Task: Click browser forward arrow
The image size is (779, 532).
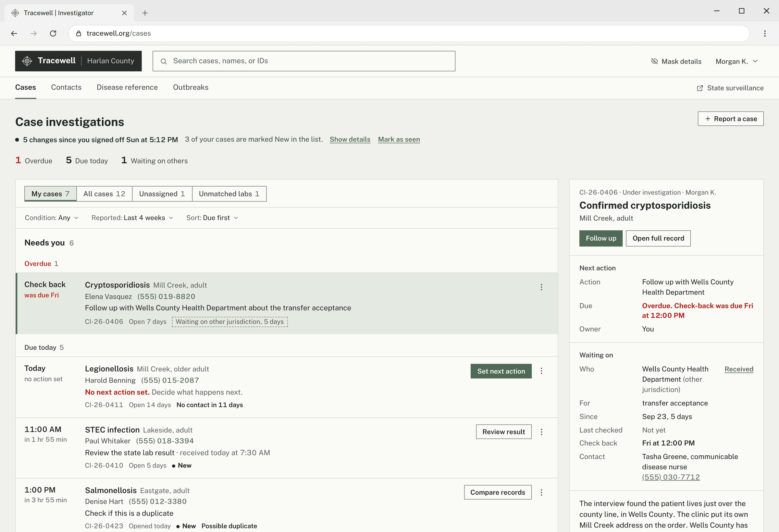Action: [33, 33]
